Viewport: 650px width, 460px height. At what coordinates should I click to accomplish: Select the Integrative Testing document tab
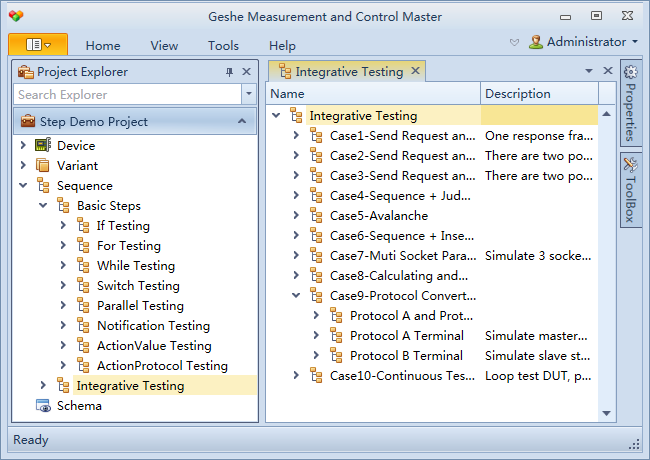(x=347, y=71)
